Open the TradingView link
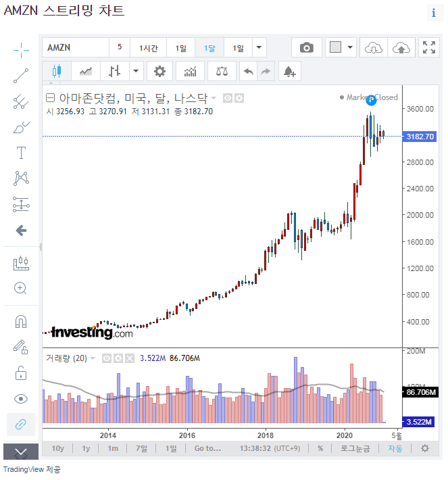 [24, 469]
